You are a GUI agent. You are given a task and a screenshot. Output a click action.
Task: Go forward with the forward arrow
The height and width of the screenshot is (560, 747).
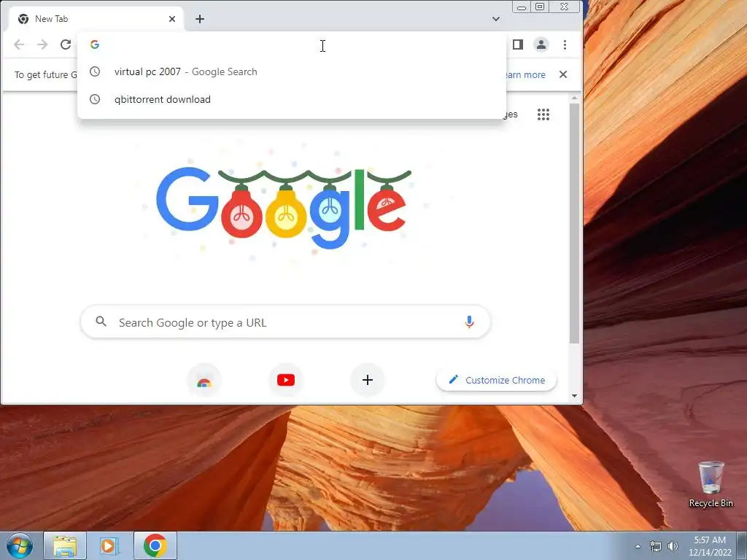point(42,44)
